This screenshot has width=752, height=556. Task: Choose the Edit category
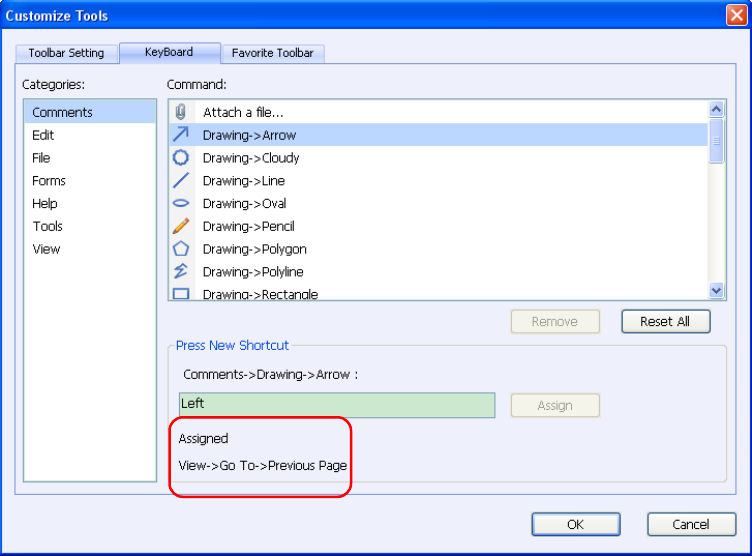[90, 135]
